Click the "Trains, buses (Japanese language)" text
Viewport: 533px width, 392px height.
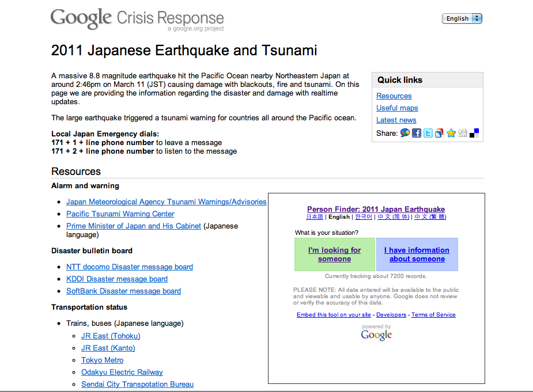[125, 324]
